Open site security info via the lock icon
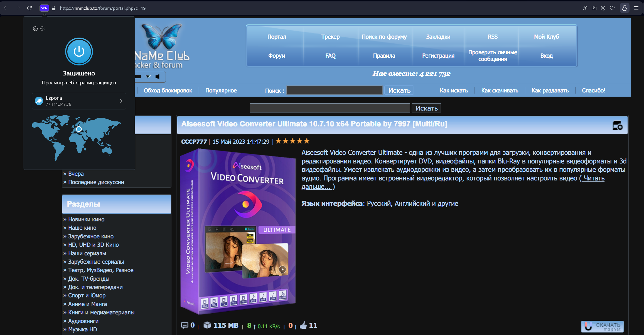The height and width of the screenshot is (335, 644). [54, 8]
